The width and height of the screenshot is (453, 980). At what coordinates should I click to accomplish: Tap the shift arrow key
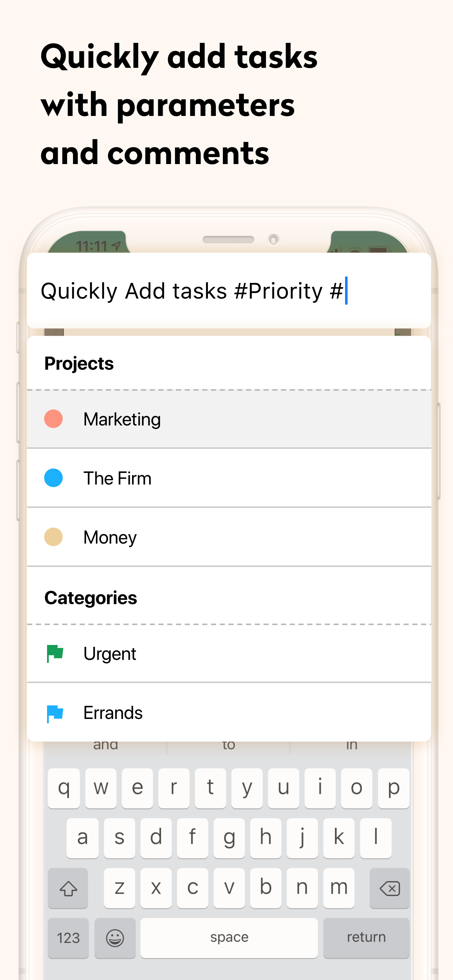[68, 888]
